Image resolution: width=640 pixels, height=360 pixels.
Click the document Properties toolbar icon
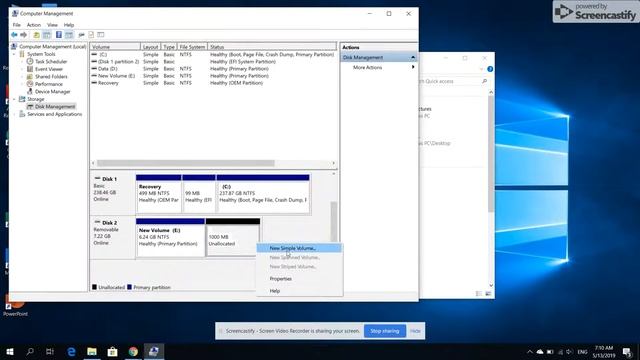91,35
